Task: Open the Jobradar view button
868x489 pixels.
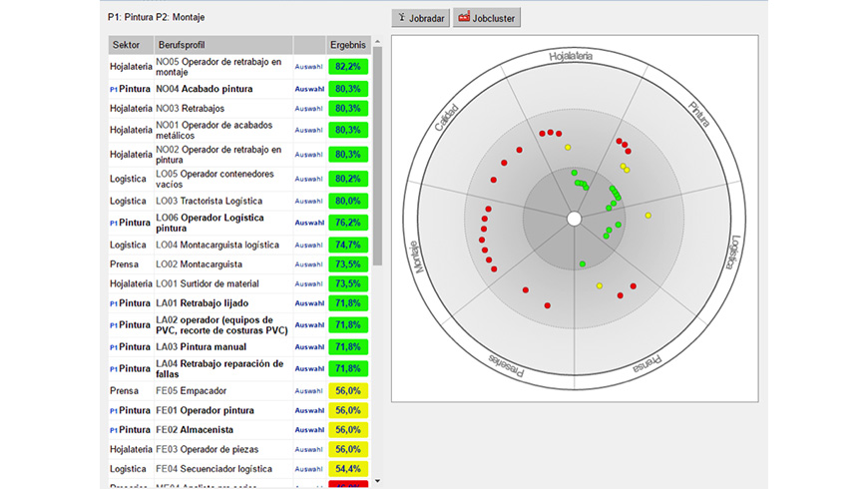Action: coord(421,18)
